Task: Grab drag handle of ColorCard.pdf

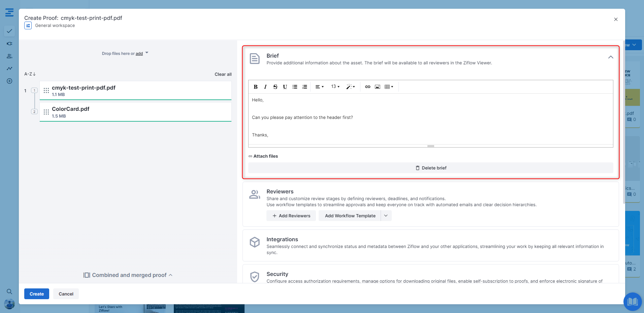Action: [46, 112]
